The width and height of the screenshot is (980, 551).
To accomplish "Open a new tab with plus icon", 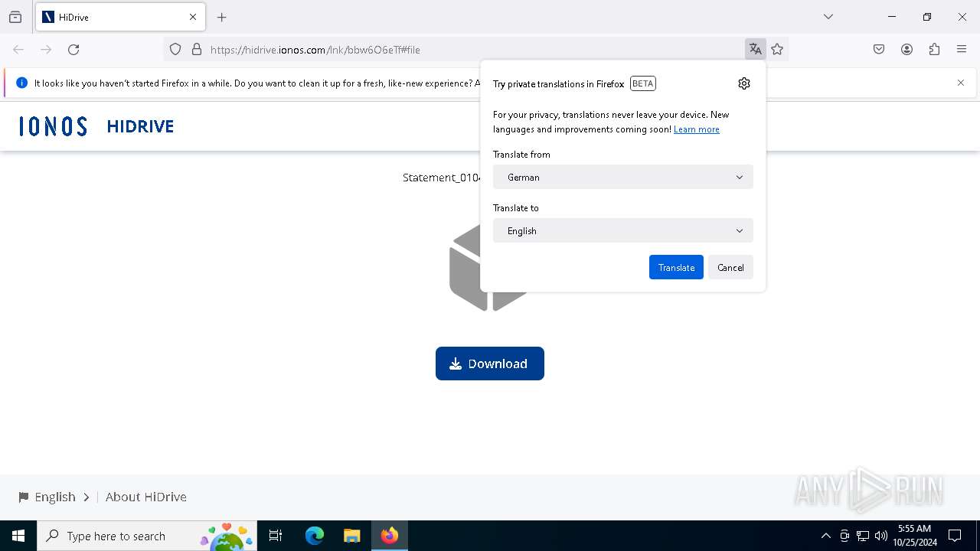I will [222, 17].
